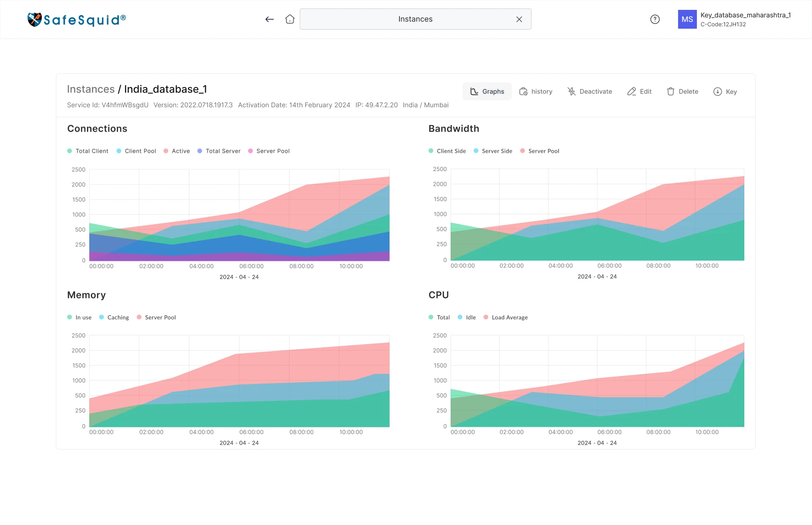Toggle Load Average legend in CPU
The width and height of the screenshot is (812, 525).
[x=506, y=317]
